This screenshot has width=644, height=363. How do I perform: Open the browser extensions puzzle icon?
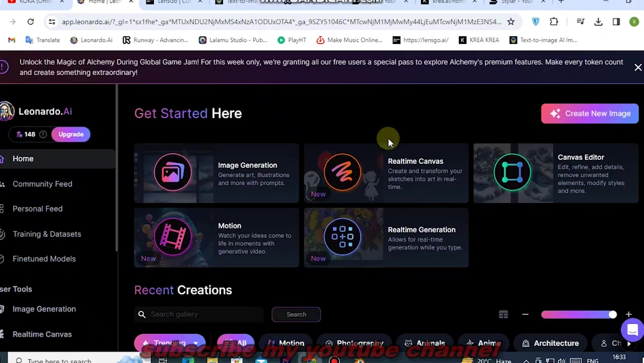pos(554,22)
